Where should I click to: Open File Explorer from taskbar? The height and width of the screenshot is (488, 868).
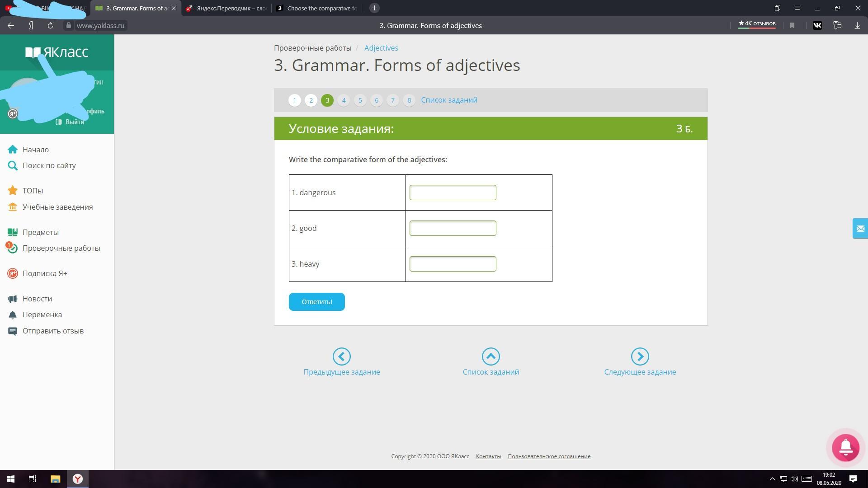[55, 479]
